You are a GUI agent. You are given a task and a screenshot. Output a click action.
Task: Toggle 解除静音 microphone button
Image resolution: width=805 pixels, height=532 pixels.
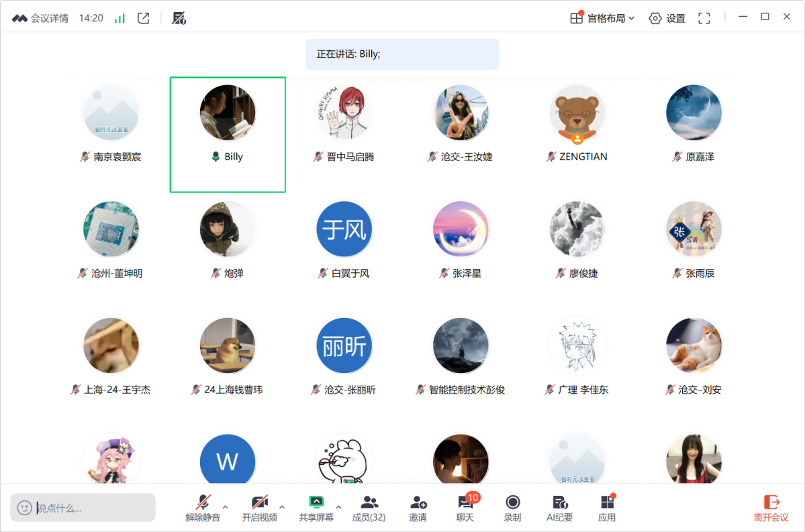[202, 509]
